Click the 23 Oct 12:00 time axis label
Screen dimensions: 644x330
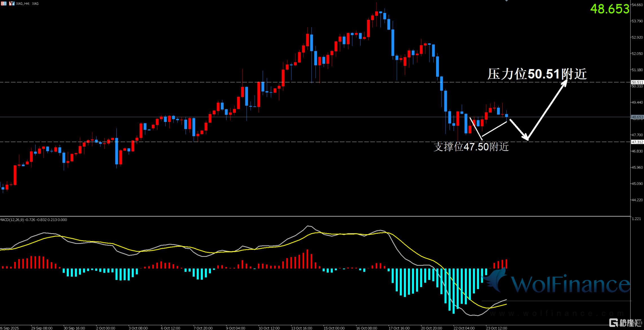tap(496, 328)
